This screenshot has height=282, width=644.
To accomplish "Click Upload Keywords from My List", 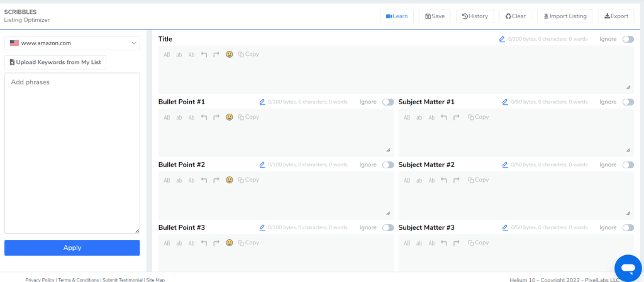I will pyautogui.click(x=55, y=62).
